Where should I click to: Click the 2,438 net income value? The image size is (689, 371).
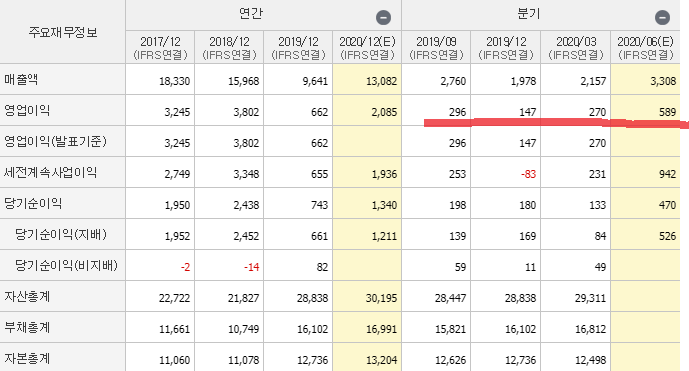(x=246, y=205)
